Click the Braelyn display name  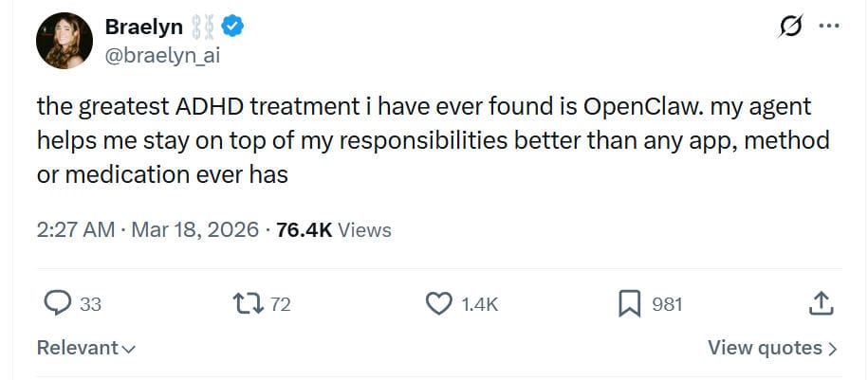click(x=144, y=28)
